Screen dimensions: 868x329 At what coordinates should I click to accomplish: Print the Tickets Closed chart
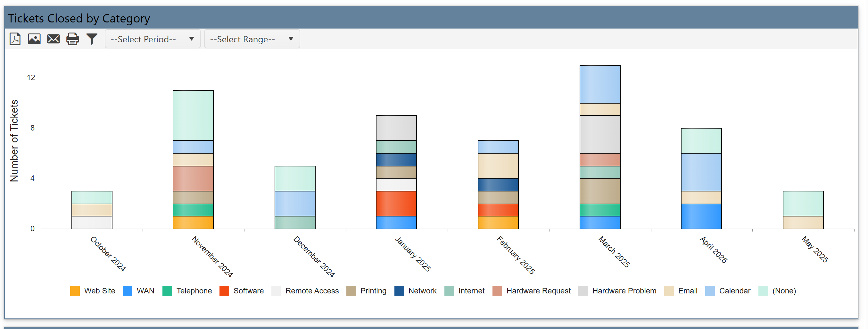tap(72, 39)
